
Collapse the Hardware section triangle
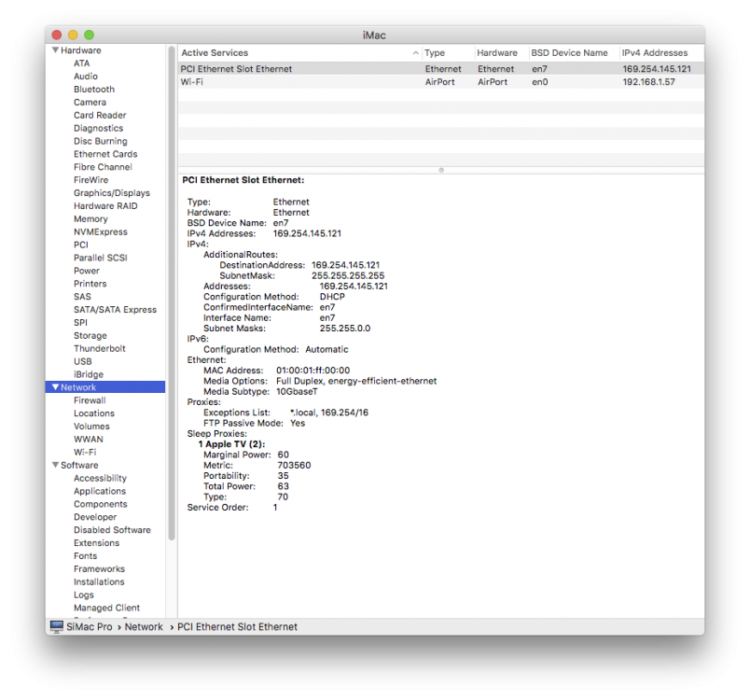55,50
